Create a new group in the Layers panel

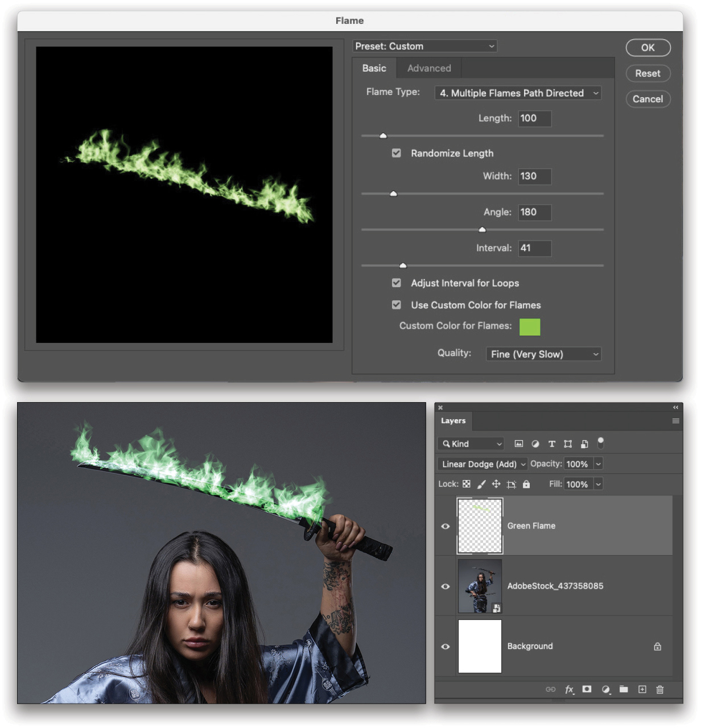point(624,689)
